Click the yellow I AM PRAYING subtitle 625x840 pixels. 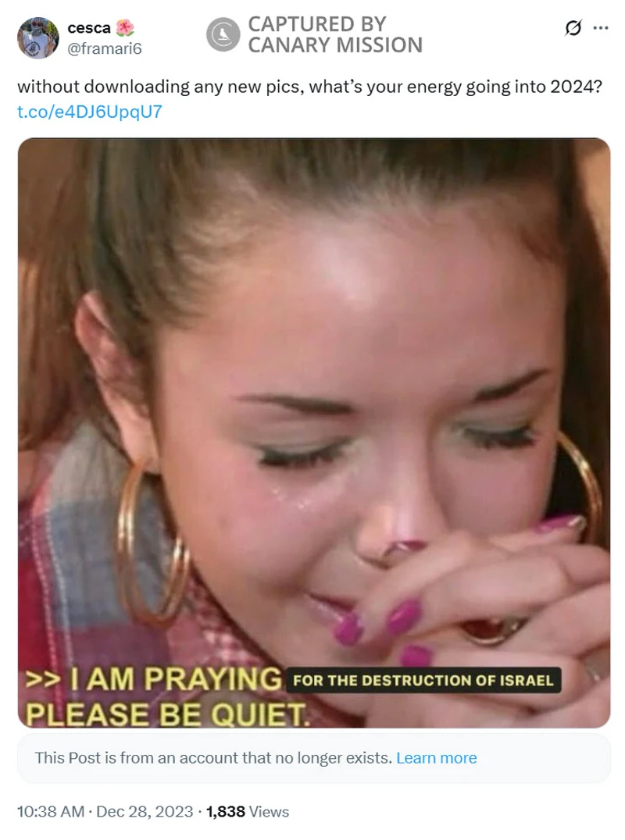(154, 679)
